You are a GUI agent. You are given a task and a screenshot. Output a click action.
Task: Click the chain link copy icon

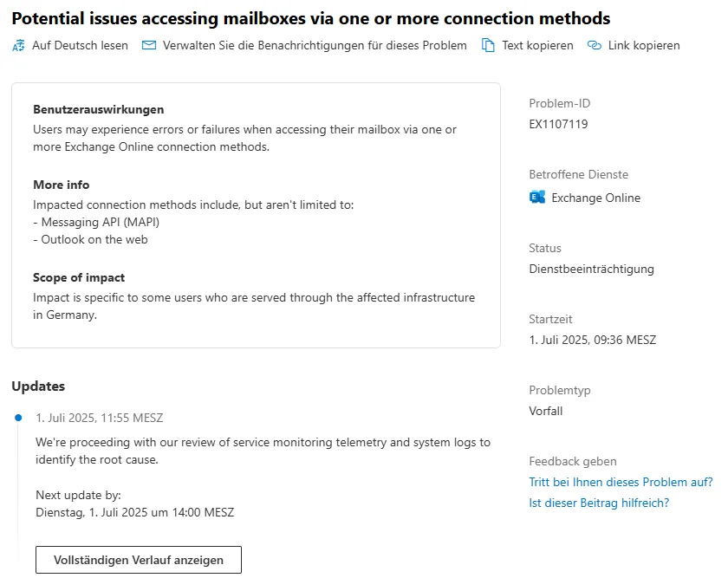(x=595, y=45)
